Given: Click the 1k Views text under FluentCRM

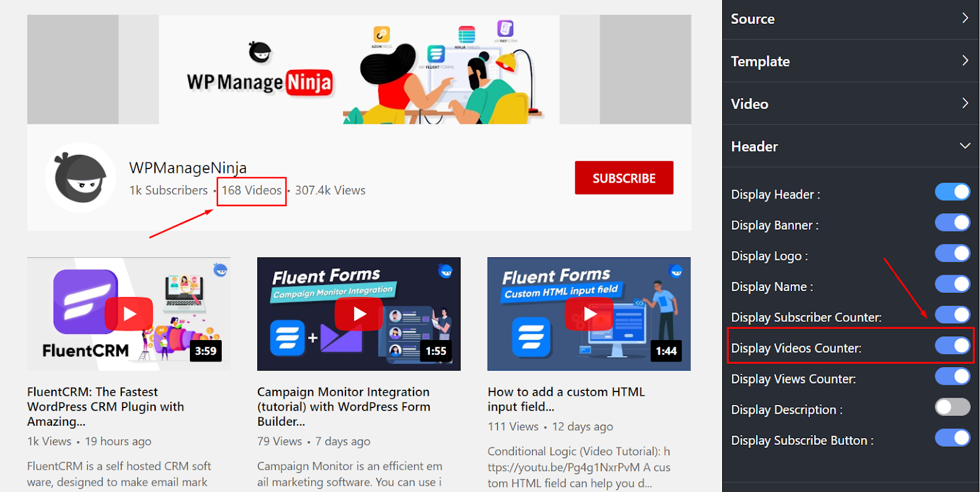Looking at the screenshot, I should [x=49, y=442].
